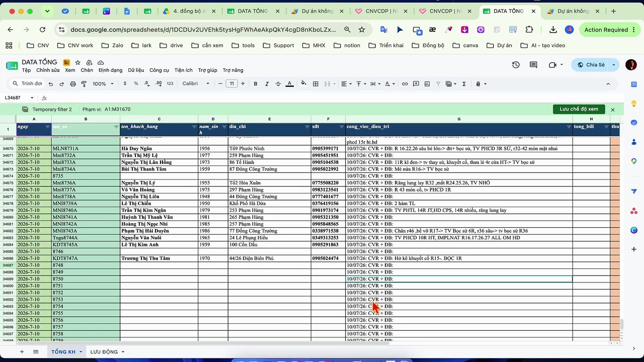Screen dimensions: 644x362
Task: Show all sheets list icon
Action: click(x=36, y=352)
